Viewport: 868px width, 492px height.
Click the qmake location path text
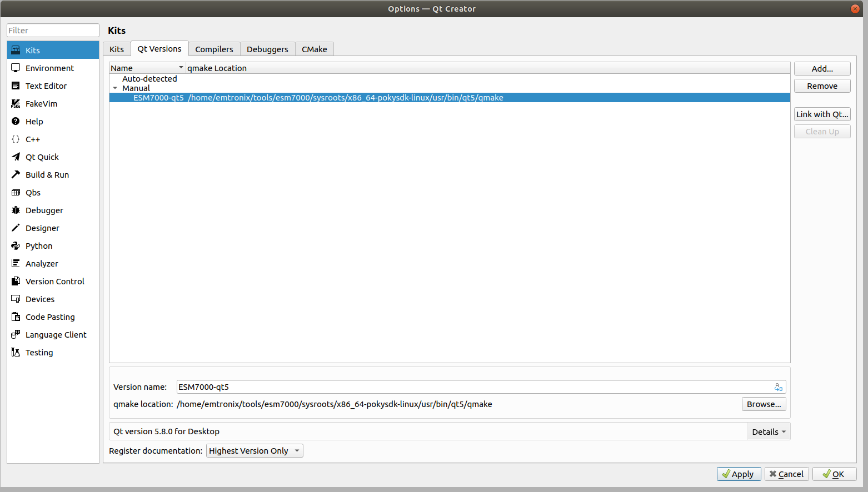(x=334, y=404)
